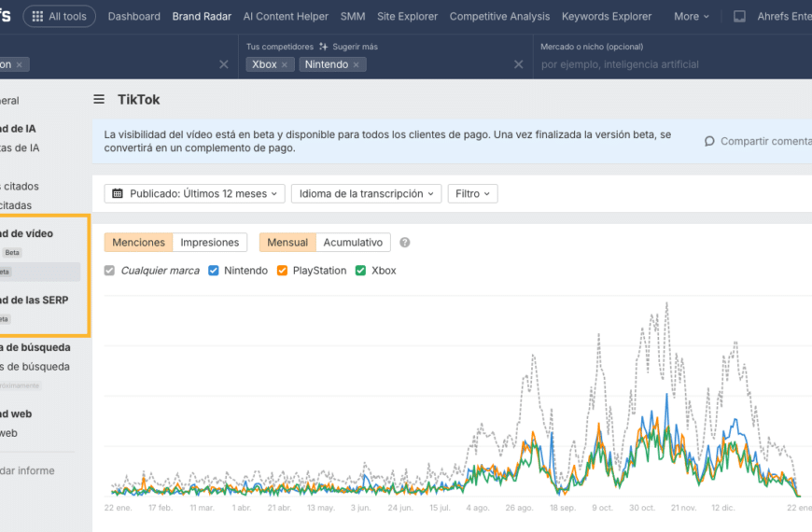The width and height of the screenshot is (812, 532).
Task: Click the Mercado o nicho input field
Action: (x=653, y=64)
